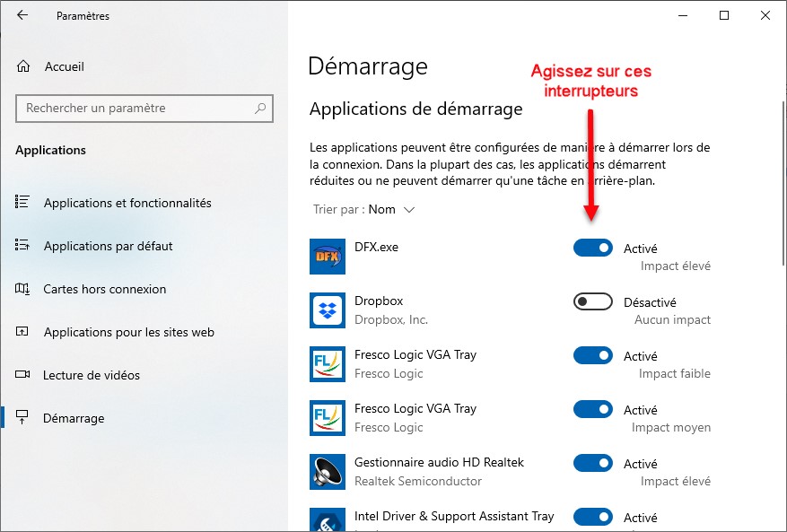Click the DFX.exe app icon

click(327, 257)
